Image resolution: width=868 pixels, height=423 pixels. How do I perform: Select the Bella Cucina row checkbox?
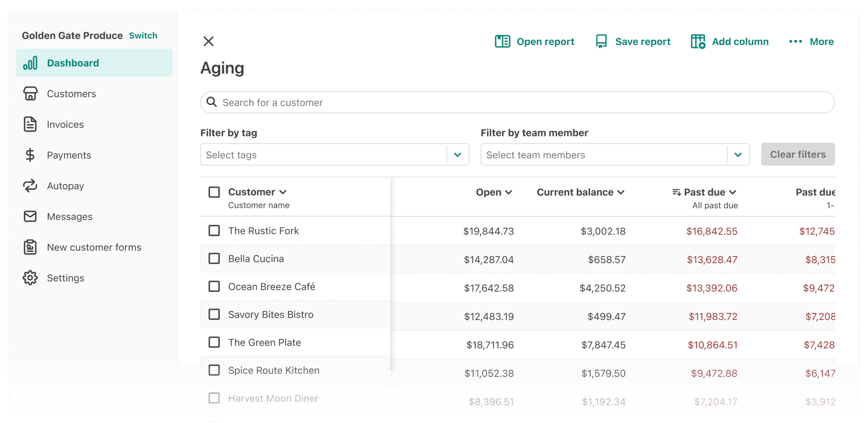pyautogui.click(x=214, y=259)
